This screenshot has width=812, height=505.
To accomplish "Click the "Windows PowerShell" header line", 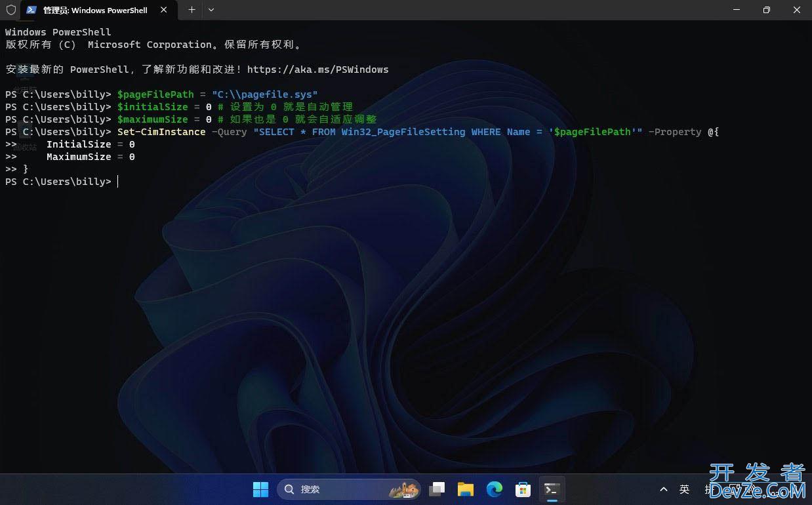I will tap(58, 32).
